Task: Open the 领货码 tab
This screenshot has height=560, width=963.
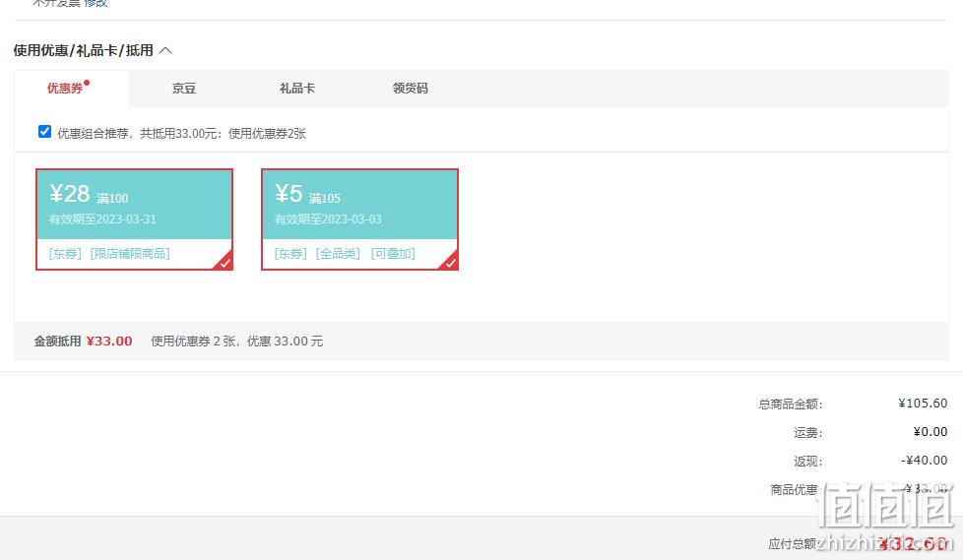Action: pos(411,89)
